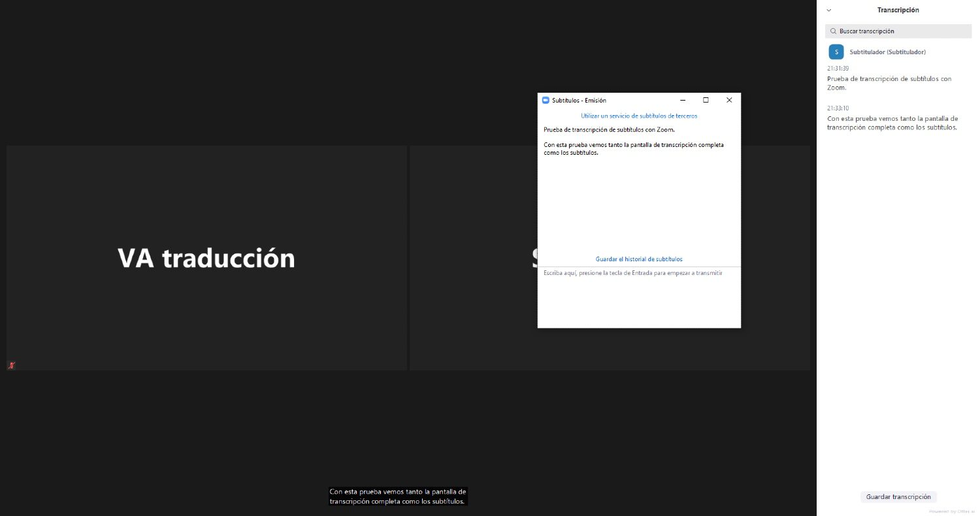Click the Transcripción panel title
The width and height of the screenshot is (980, 516).
(x=898, y=10)
